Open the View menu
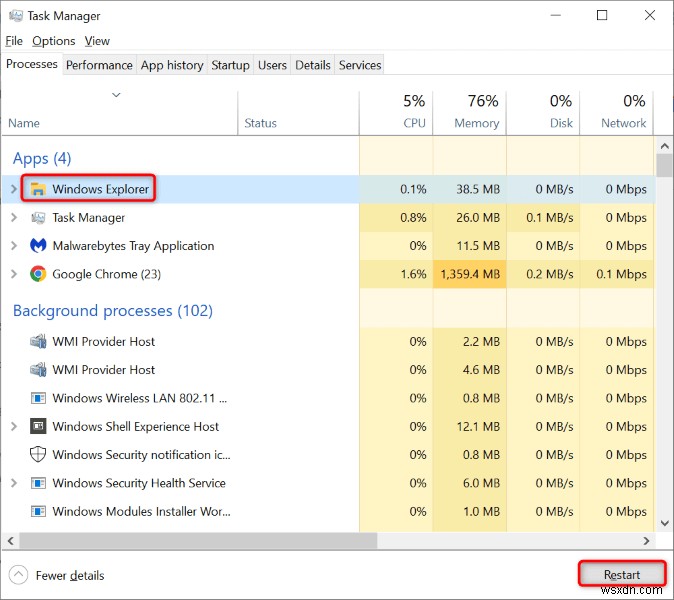This screenshot has width=674, height=600. tap(97, 41)
